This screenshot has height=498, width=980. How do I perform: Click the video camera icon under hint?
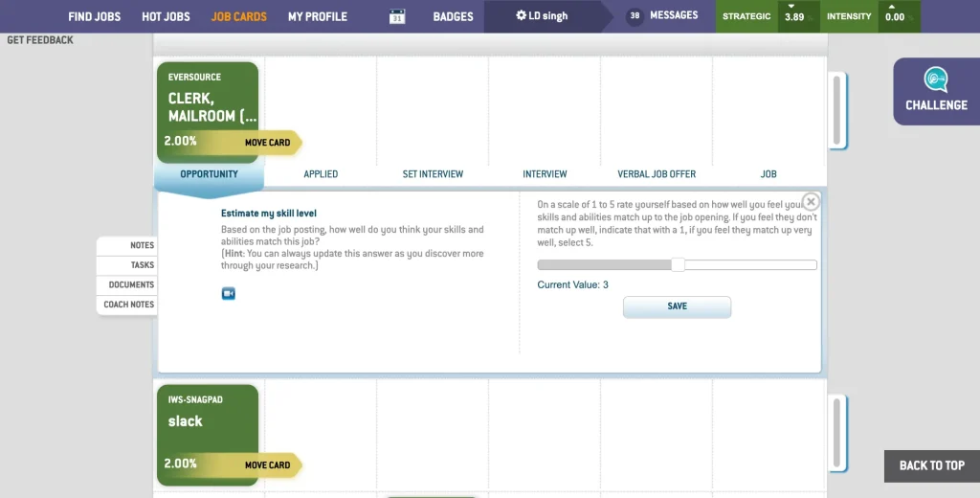coord(228,293)
